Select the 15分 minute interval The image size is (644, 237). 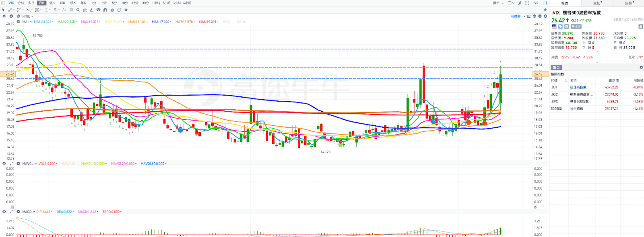pos(135,3)
